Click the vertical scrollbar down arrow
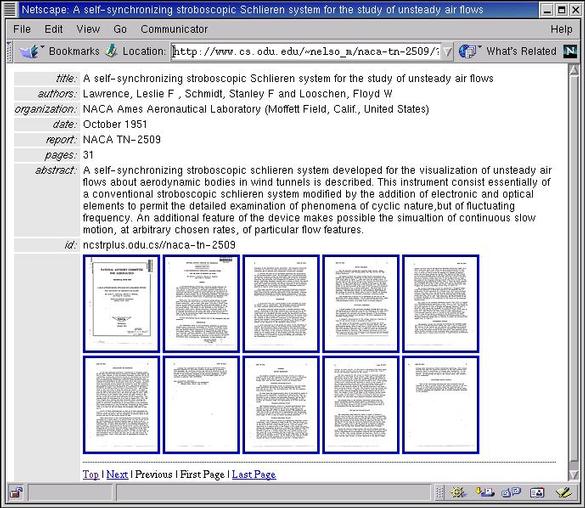This screenshot has width=585, height=508. pos(574,474)
